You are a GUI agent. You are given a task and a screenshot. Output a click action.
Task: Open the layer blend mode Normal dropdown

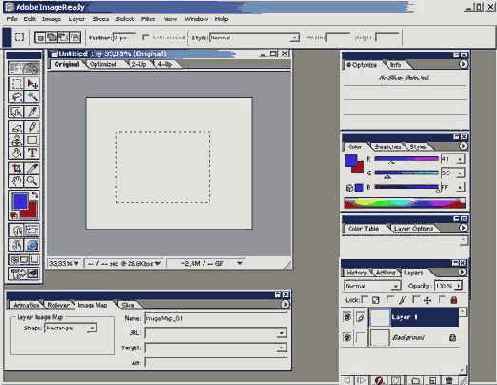click(372, 286)
